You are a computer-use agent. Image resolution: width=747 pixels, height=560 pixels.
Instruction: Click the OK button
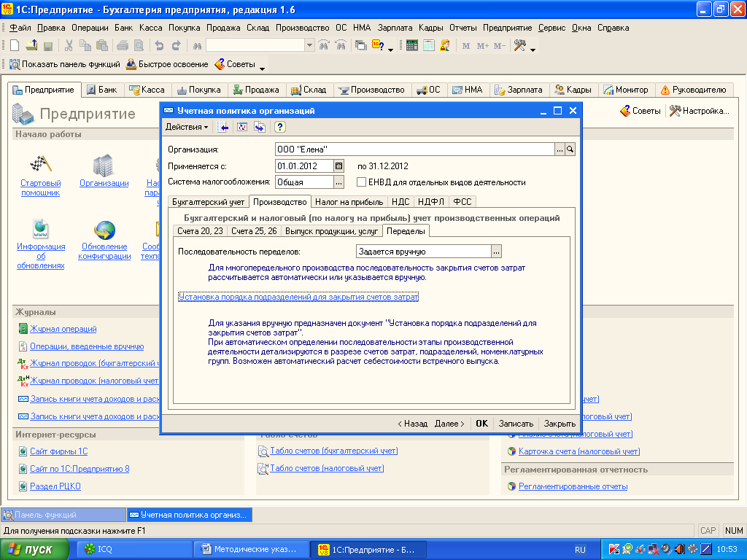tap(481, 424)
